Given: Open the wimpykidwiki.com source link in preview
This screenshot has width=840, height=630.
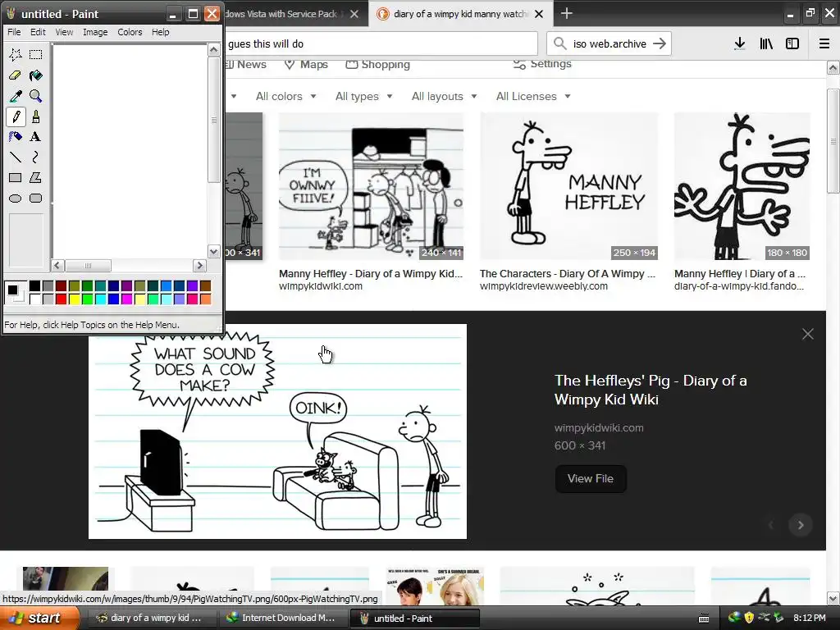Looking at the screenshot, I should (599, 427).
